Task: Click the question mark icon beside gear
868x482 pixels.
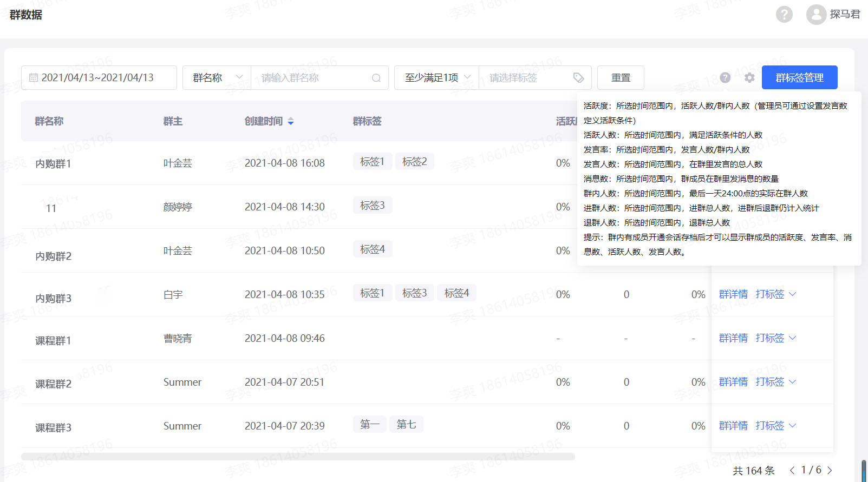Action: (x=725, y=77)
